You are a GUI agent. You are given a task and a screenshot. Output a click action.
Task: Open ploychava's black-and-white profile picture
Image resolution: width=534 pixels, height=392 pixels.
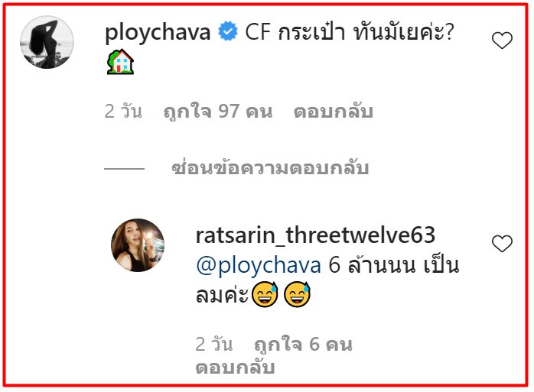[x=47, y=42]
